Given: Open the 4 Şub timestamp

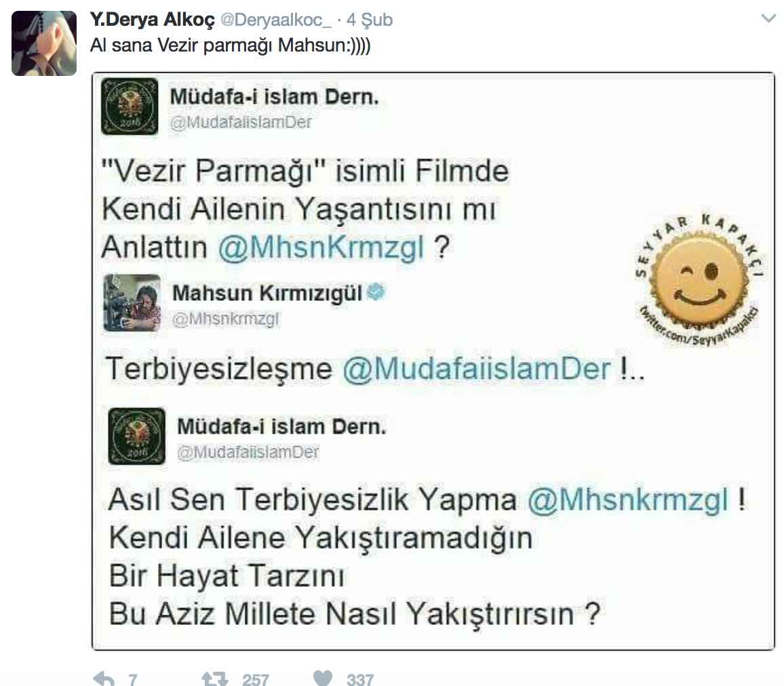Looking at the screenshot, I should [x=370, y=20].
